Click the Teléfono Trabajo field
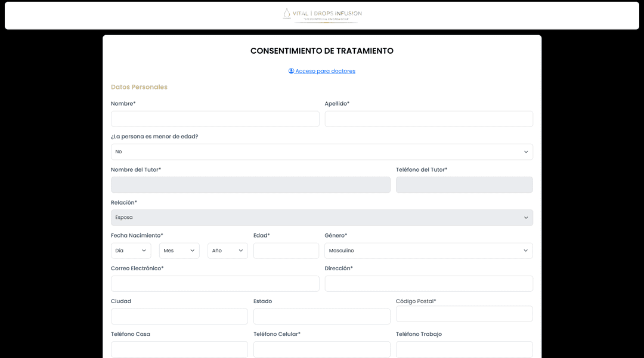 point(464,349)
